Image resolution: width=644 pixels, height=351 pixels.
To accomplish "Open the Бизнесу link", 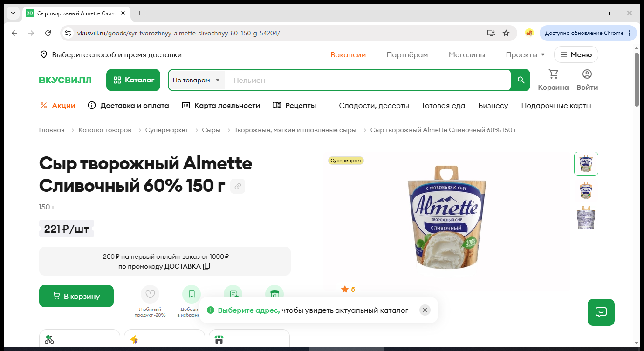I will pyautogui.click(x=493, y=106).
